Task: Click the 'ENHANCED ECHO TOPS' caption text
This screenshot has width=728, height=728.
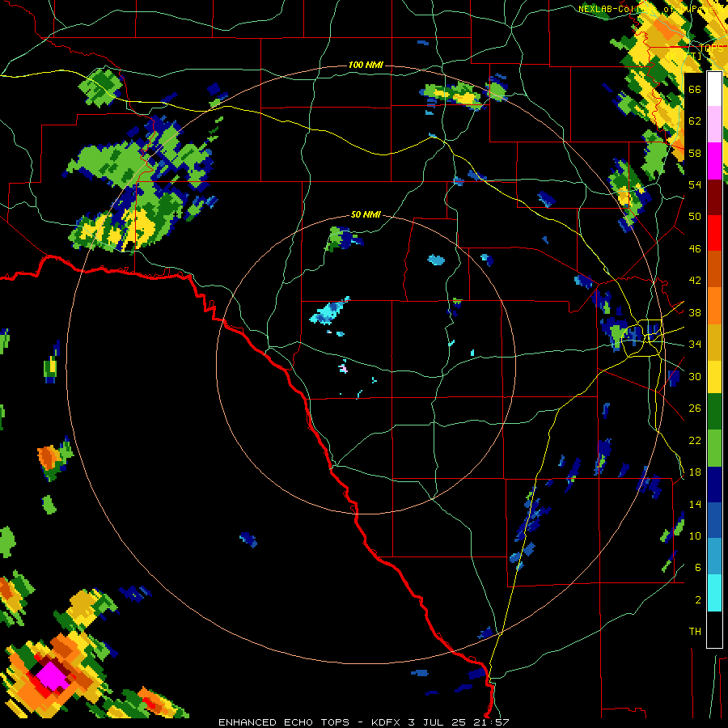Action: point(284,722)
